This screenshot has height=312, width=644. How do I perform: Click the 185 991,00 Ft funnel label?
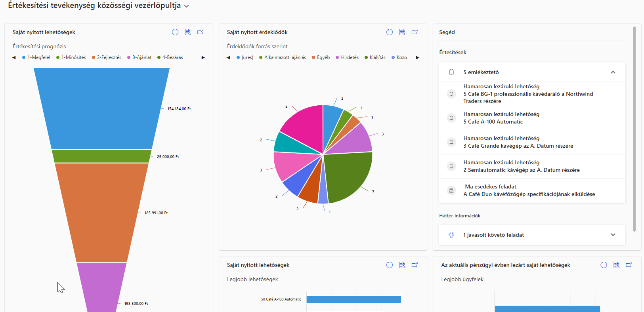pos(156,213)
